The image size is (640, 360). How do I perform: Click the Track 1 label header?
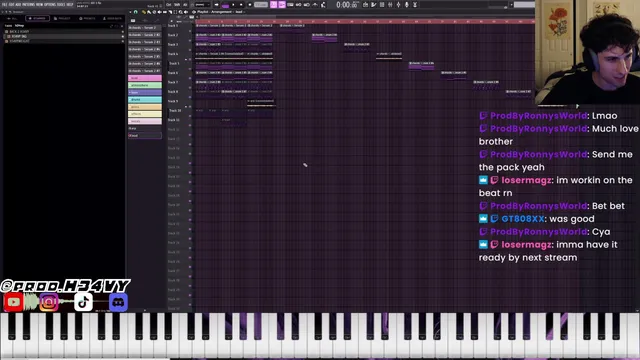173,25
